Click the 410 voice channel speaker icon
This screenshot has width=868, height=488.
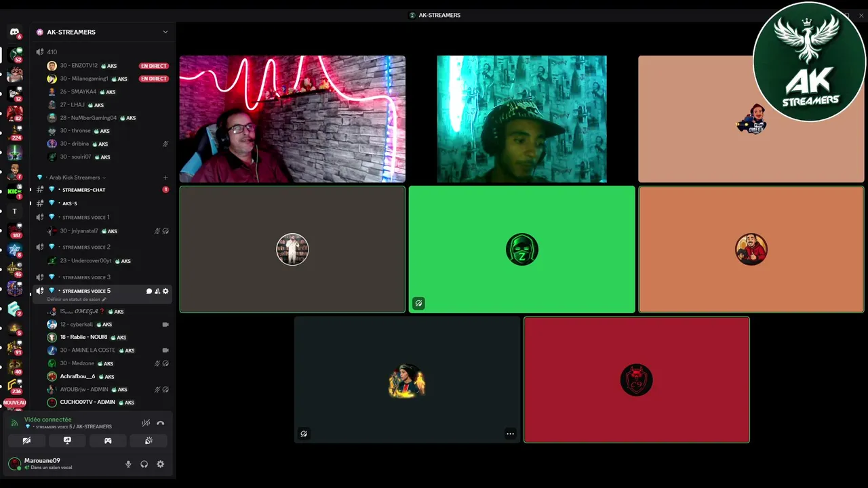click(40, 52)
